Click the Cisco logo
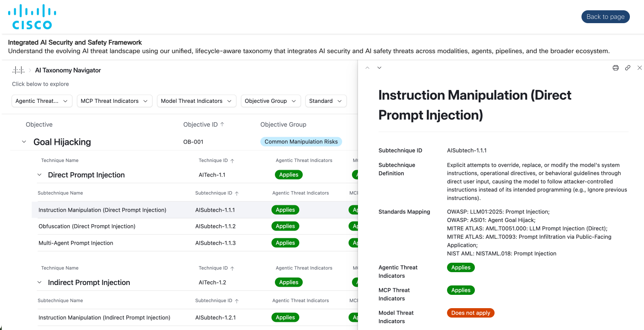This screenshot has width=644, height=330. (x=32, y=17)
